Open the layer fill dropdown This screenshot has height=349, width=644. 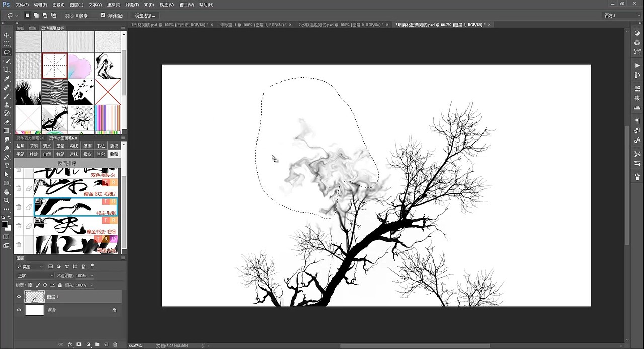[91, 285]
